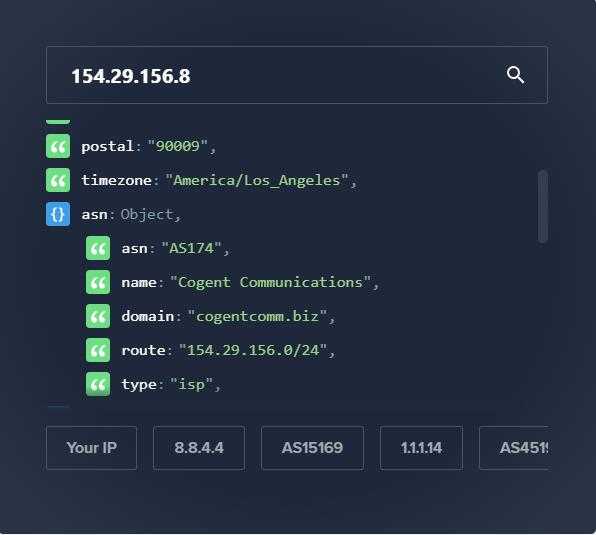This screenshot has width=596, height=535.
Task: Select the 8.8.4.4 example button
Action: click(199, 448)
